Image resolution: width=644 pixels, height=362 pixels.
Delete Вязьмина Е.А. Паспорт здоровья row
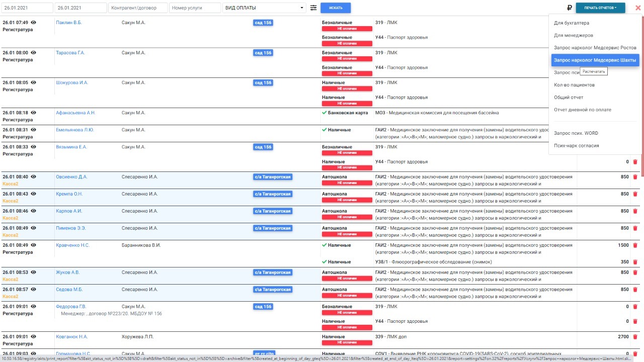[x=635, y=162]
